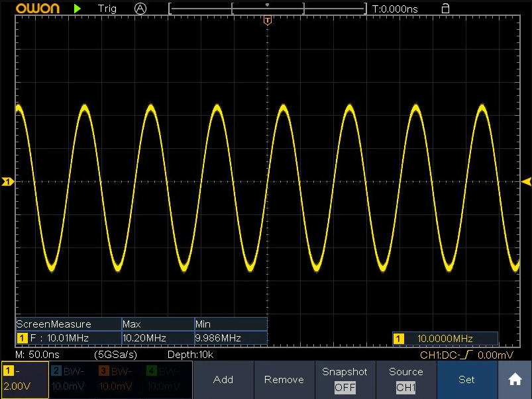Open the Depth:10k memory depth setting
The image size is (532, 399).
point(190,355)
